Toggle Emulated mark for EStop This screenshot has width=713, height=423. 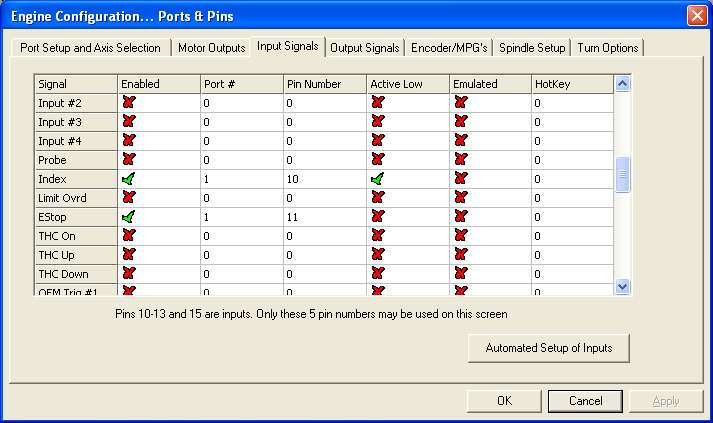(461, 217)
